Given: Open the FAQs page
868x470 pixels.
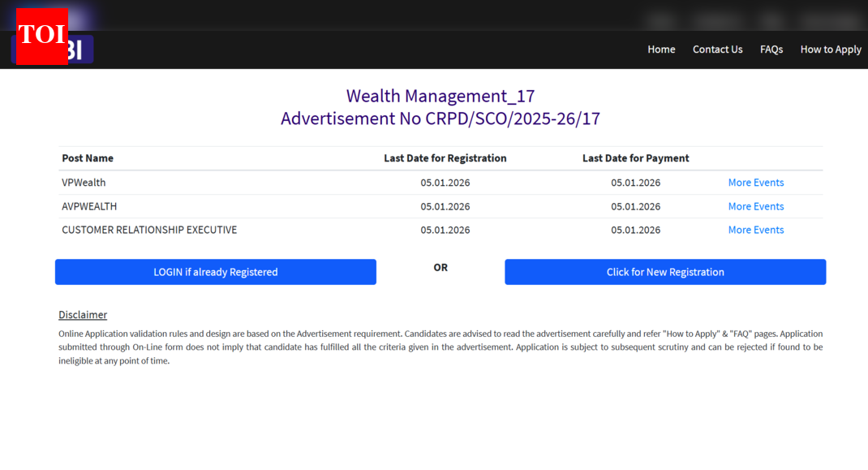Looking at the screenshot, I should click(771, 49).
